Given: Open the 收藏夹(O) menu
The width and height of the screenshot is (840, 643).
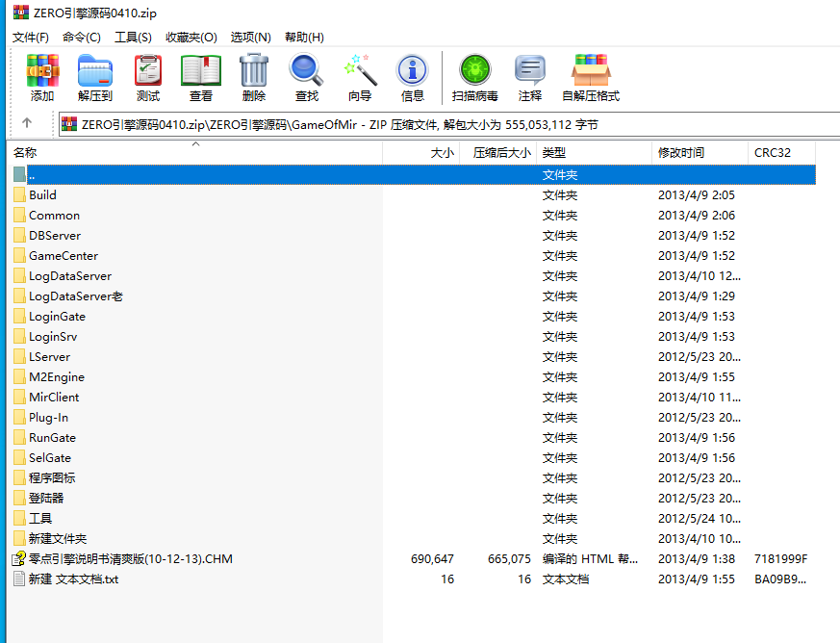Looking at the screenshot, I should [x=191, y=37].
